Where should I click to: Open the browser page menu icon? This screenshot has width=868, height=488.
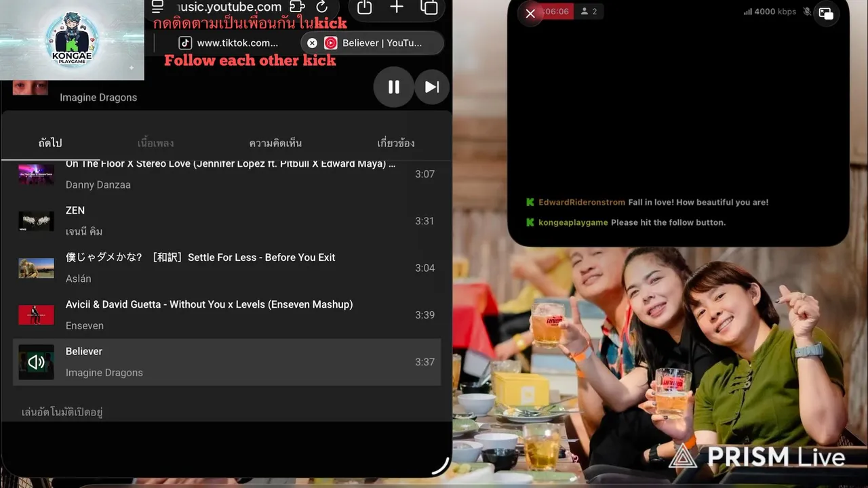coord(157,7)
